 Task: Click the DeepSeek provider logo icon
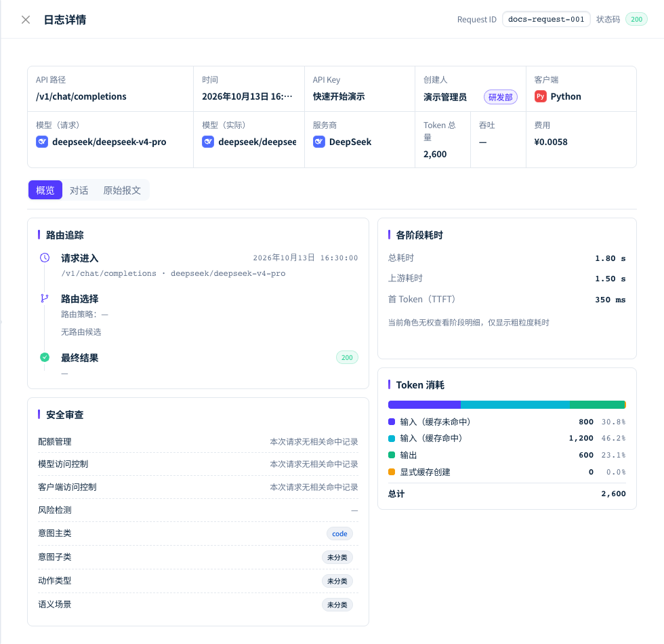tap(319, 142)
